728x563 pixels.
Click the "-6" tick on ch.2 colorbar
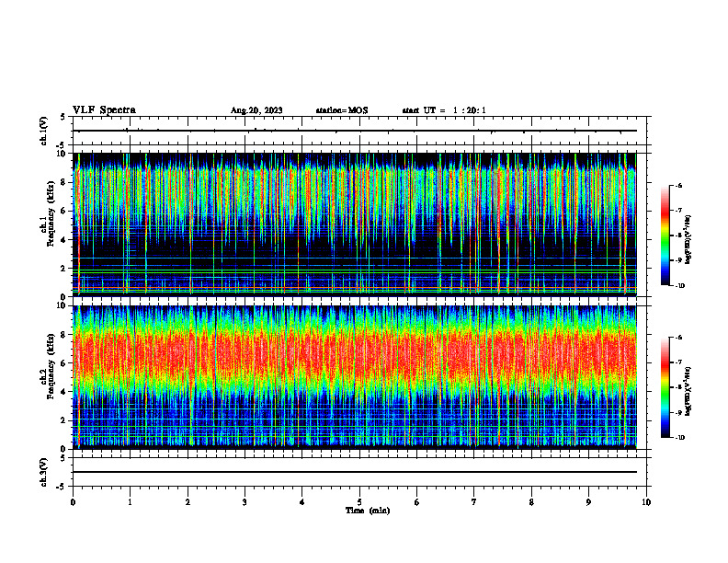click(678, 338)
